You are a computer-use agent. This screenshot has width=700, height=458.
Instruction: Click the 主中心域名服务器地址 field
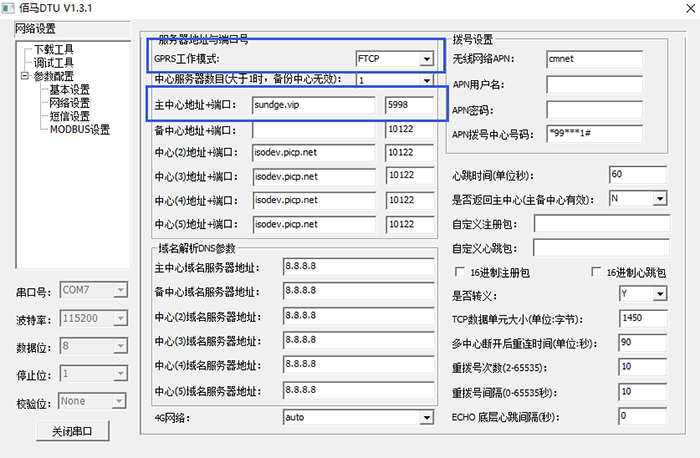[x=357, y=268]
